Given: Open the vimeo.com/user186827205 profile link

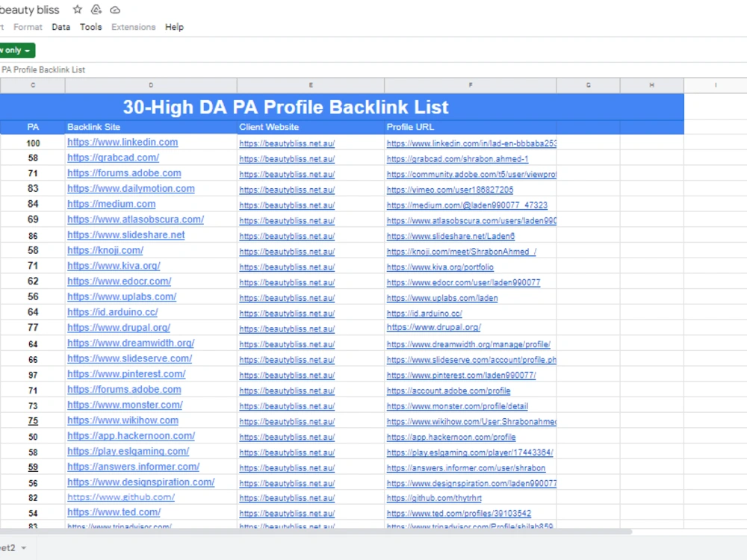Looking at the screenshot, I should point(450,190).
